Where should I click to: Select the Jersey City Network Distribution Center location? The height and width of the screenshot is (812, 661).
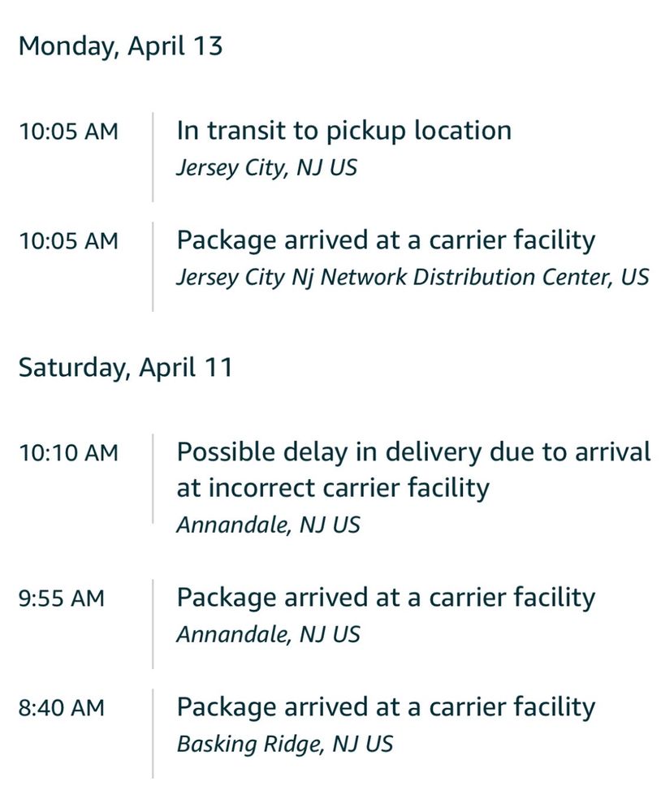(x=413, y=277)
